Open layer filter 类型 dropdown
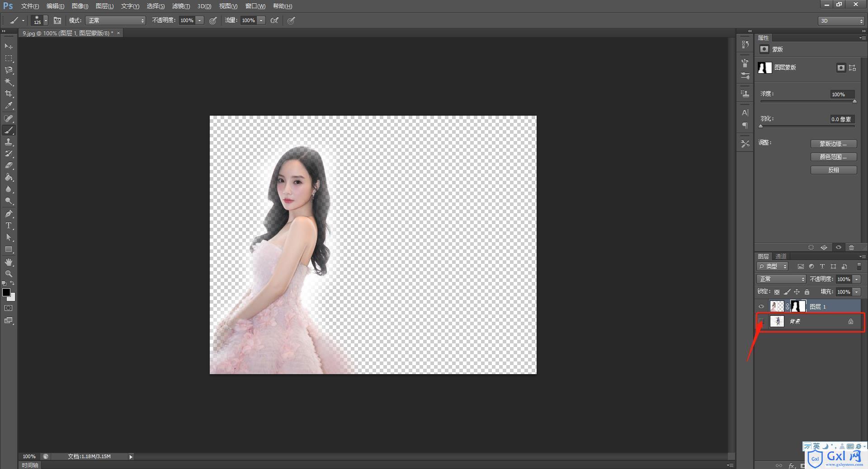The image size is (868, 469). 773,267
